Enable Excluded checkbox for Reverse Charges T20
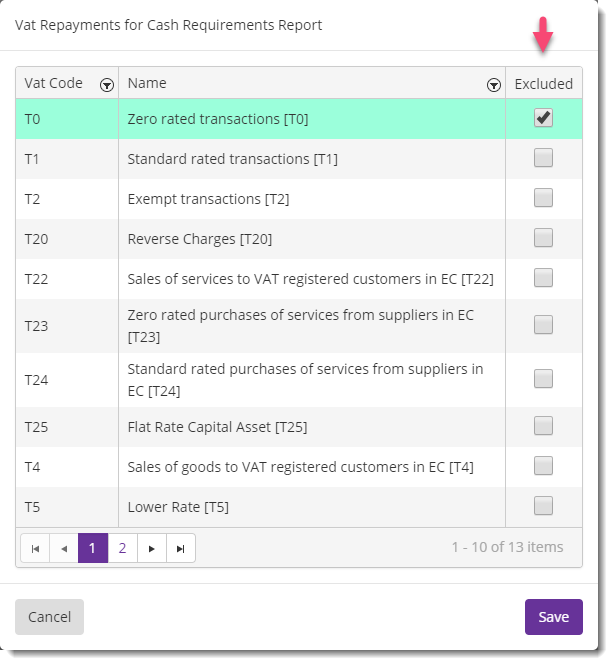The height and width of the screenshot is (665, 613). pos(543,238)
